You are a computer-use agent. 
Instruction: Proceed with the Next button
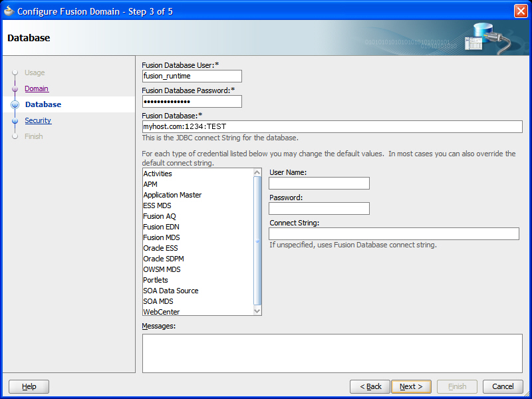pyautogui.click(x=411, y=386)
